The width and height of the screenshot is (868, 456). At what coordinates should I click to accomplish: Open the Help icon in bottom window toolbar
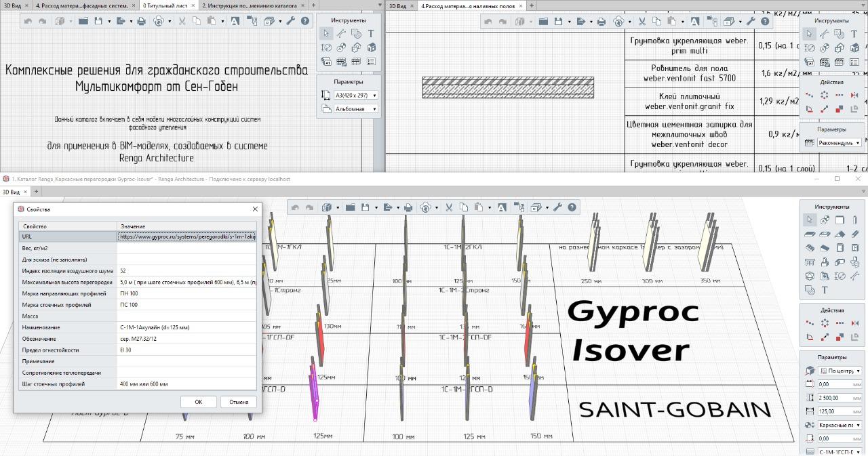tap(572, 207)
